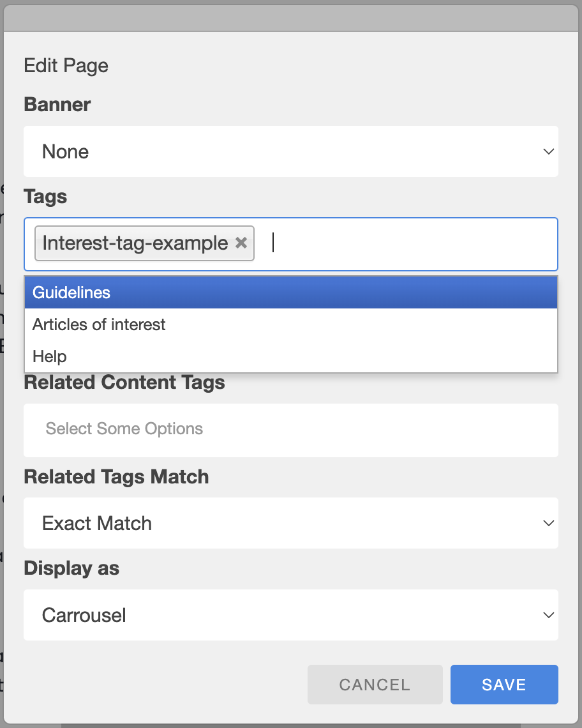Open the Exact Match dropdown

pos(291,523)
